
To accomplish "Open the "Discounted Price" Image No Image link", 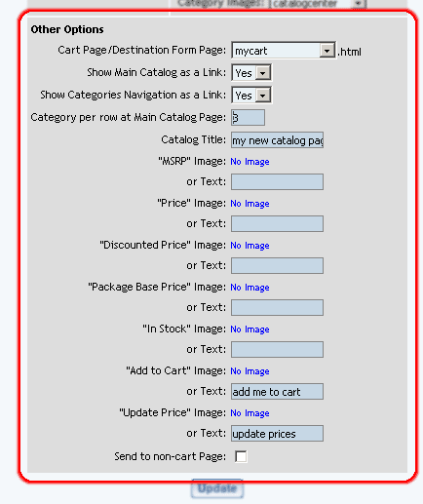I will [x=250, y=246].
